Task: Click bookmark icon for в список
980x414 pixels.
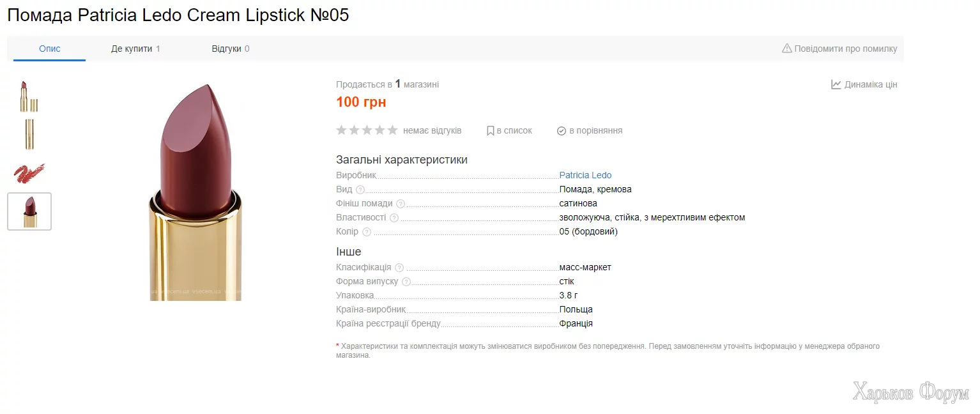Action: 490,130
